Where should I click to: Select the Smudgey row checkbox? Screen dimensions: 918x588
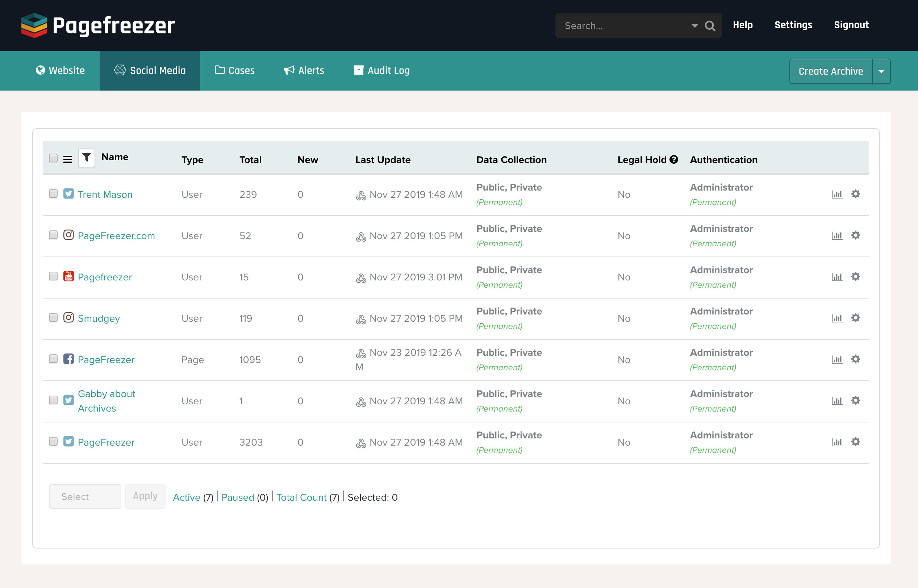tap(54, 317)
